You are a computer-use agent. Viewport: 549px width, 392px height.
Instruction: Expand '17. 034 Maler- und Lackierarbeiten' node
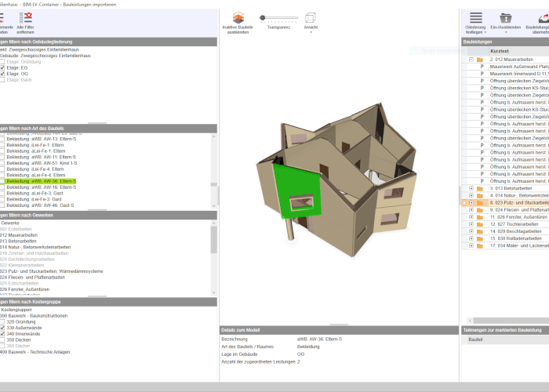click(x=471, y=246)
